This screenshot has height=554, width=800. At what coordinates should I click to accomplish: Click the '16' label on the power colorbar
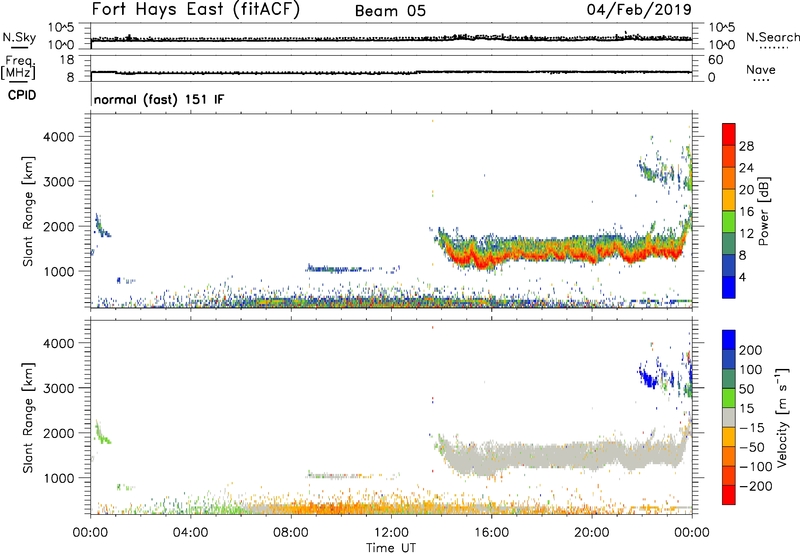point(746,212)
